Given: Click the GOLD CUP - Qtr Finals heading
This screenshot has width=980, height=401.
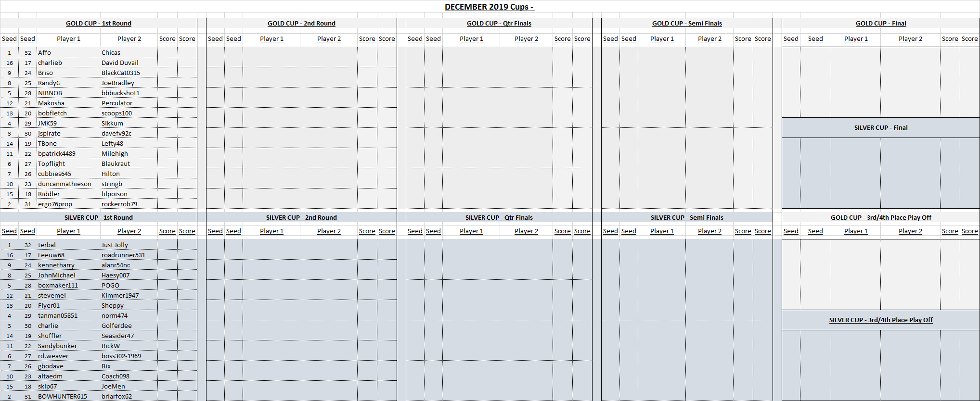Looking at the screenshot, I should tap(499, 23).
